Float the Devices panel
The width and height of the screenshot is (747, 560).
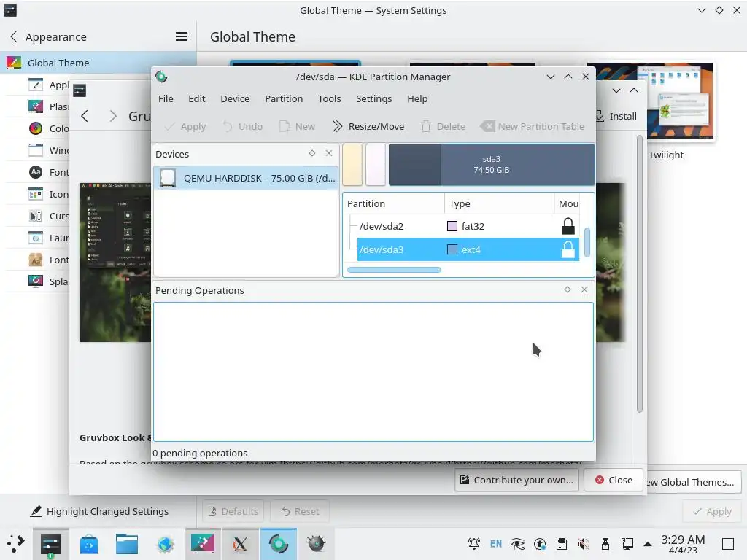coord(312,153)
